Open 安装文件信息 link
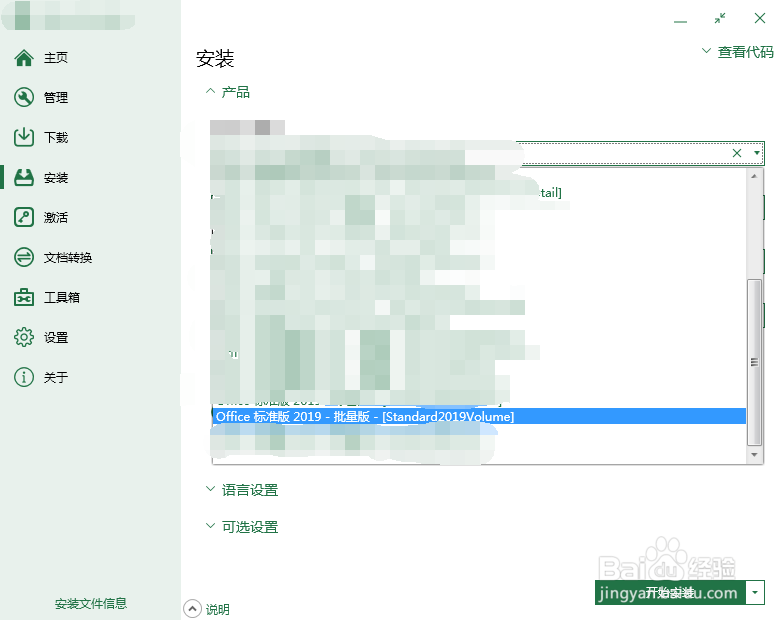 click(x=91, y=604)
